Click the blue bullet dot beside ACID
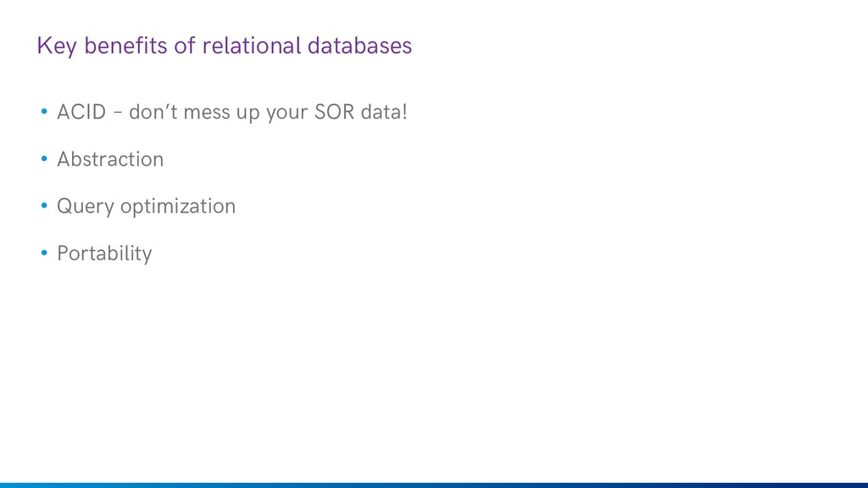 click(44, 112)
